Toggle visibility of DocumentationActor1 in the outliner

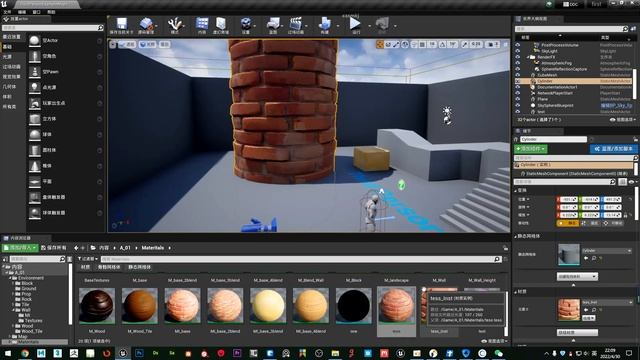[x=518, y=87]
